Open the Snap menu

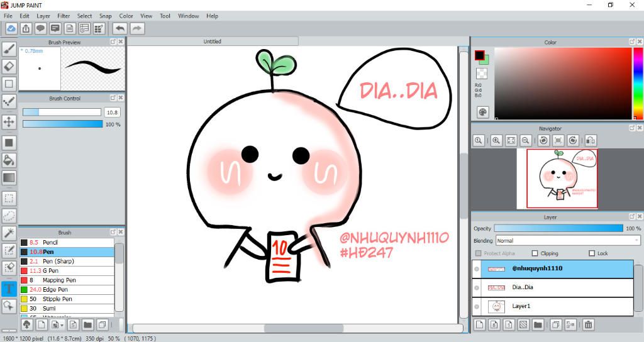tap(105, 16)
